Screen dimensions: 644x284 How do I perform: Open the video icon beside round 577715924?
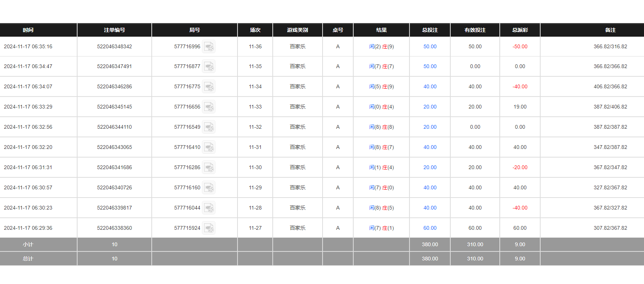pos(209,228)
